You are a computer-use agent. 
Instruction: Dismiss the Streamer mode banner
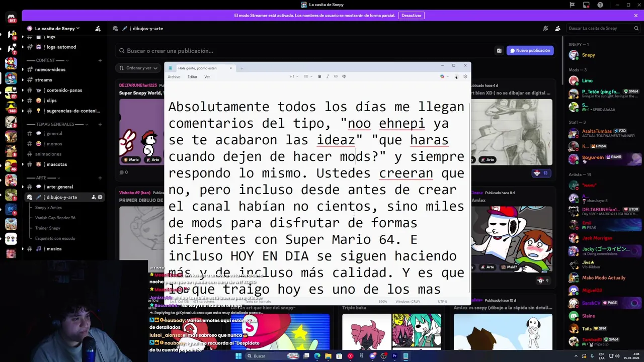coord(636,16)
